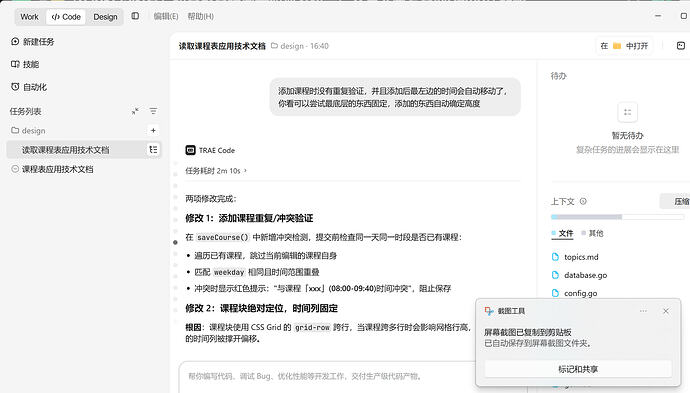Switch to the 其他 tab

(x=592, y=233)
